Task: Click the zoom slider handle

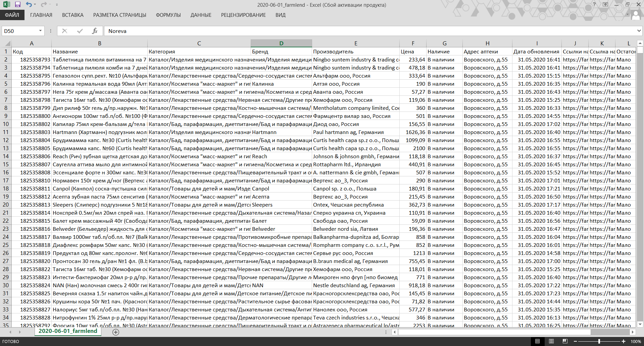Action: point(599,341)
